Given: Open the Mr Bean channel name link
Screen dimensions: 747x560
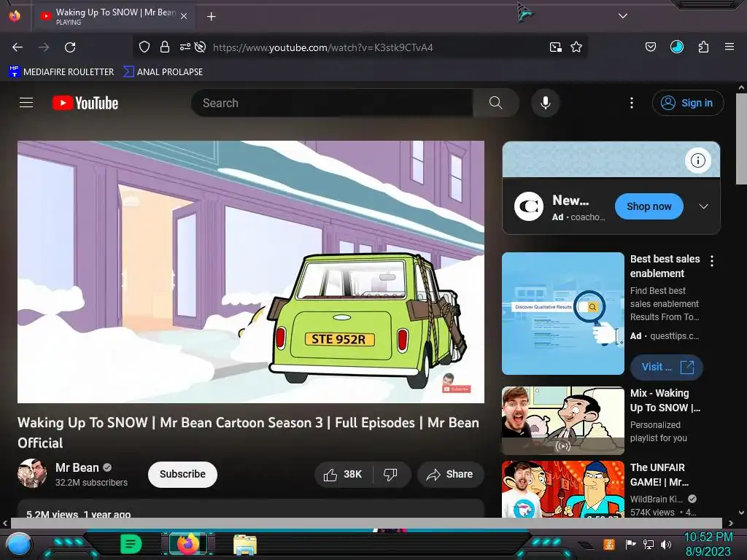Looking at the screenshot, I should [77, 467].
